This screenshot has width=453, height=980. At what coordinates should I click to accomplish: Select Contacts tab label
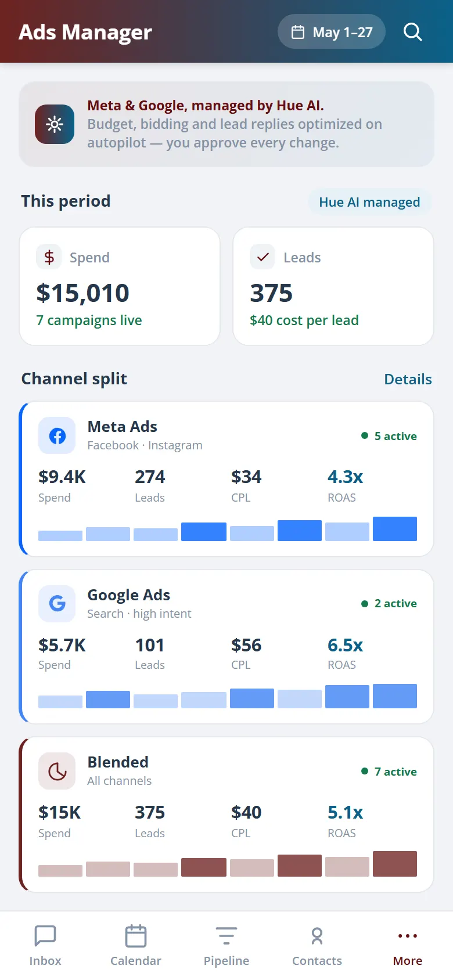tap(317, 961)
